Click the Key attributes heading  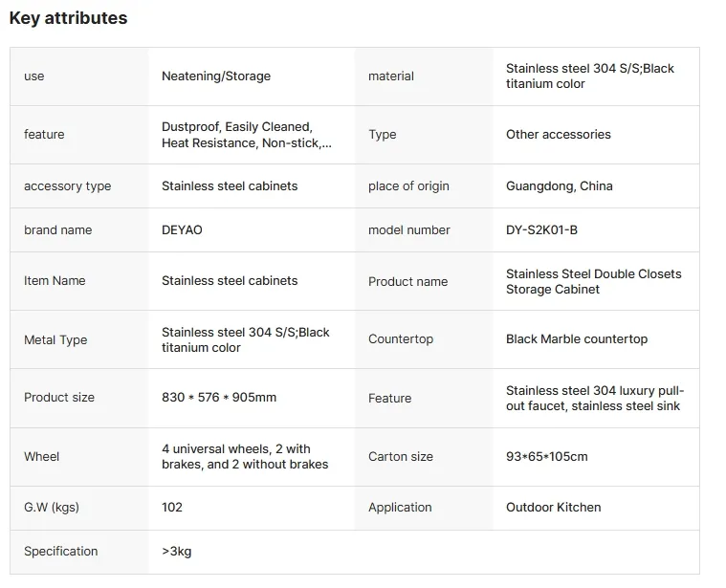(68, 18)
